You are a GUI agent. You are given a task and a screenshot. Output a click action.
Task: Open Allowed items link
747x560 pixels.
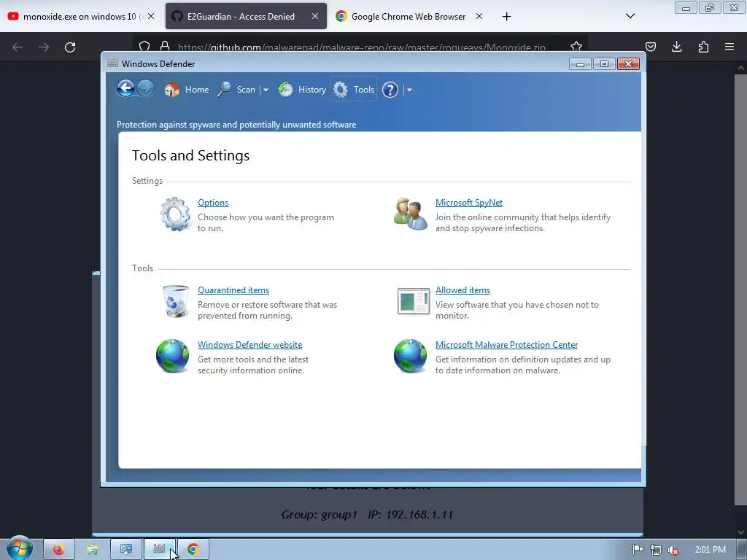pyautogui.click(x=462, y=290)
